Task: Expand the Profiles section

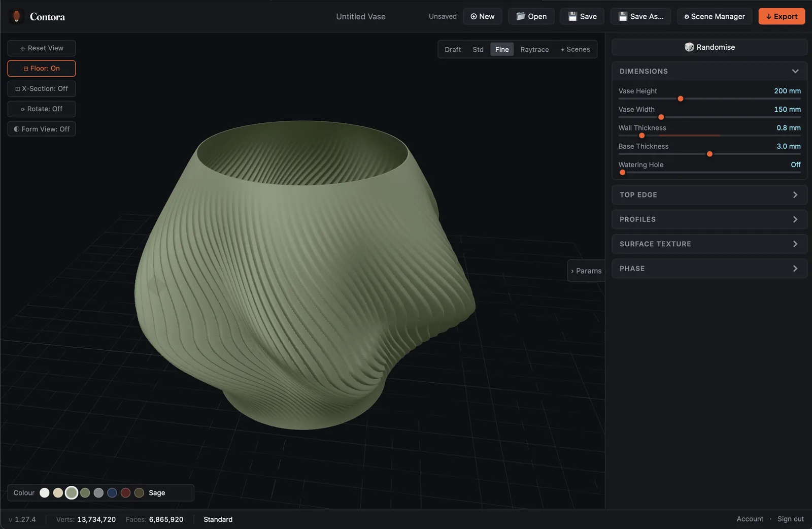Action: 709,219
